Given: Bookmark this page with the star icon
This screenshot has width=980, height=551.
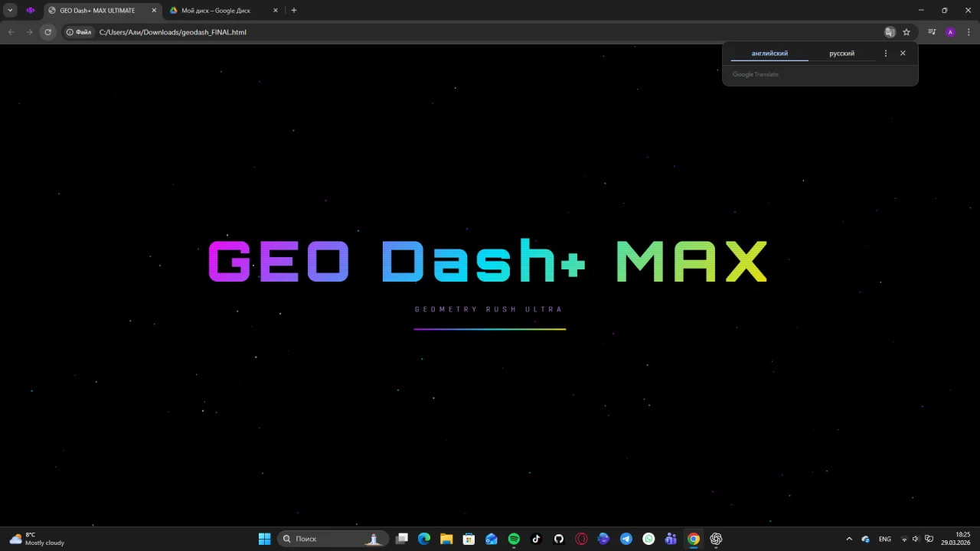Looking at the screenshot, I should click(906, 32).
